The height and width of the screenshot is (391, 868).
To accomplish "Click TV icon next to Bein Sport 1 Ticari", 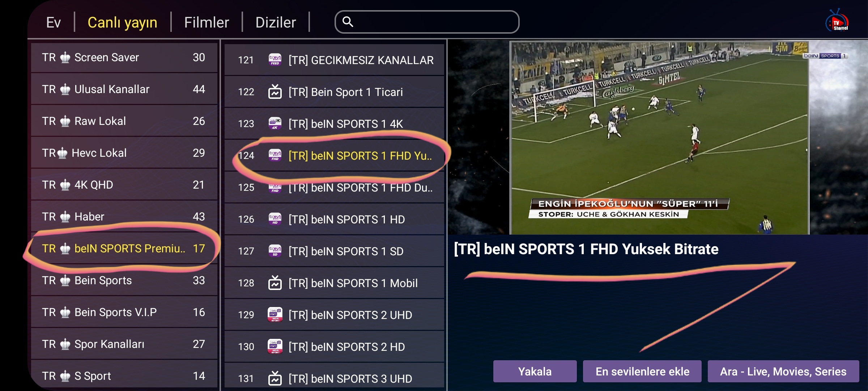I will coord(275,92).
